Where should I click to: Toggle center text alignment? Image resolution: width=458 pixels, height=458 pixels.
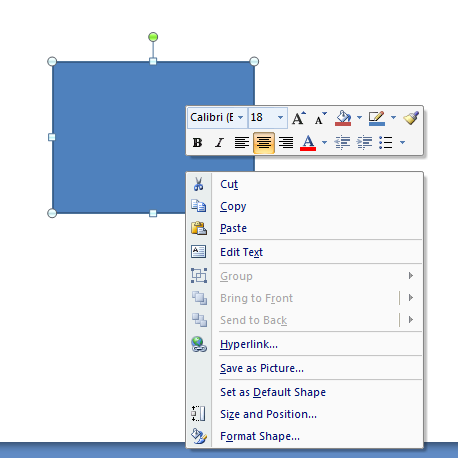click(264, 143)
